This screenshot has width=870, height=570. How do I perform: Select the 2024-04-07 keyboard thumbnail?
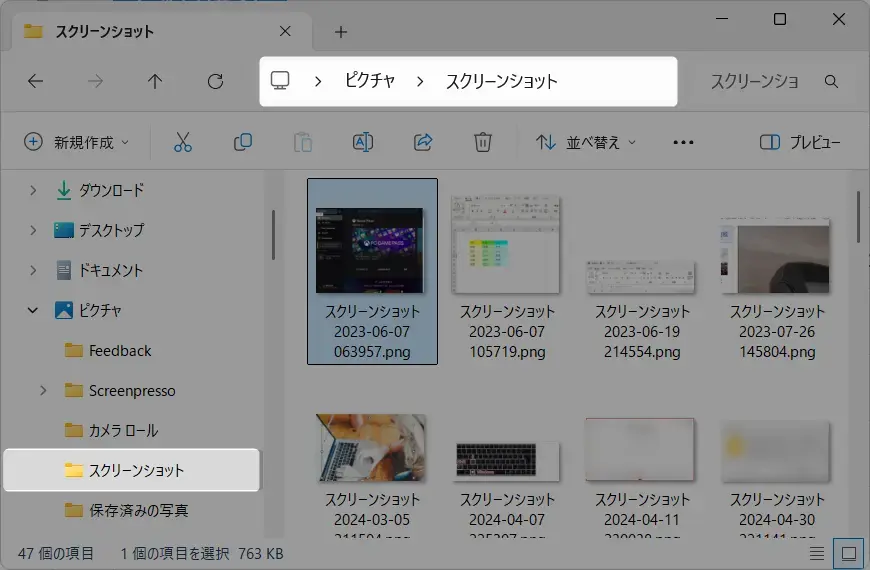505,461
